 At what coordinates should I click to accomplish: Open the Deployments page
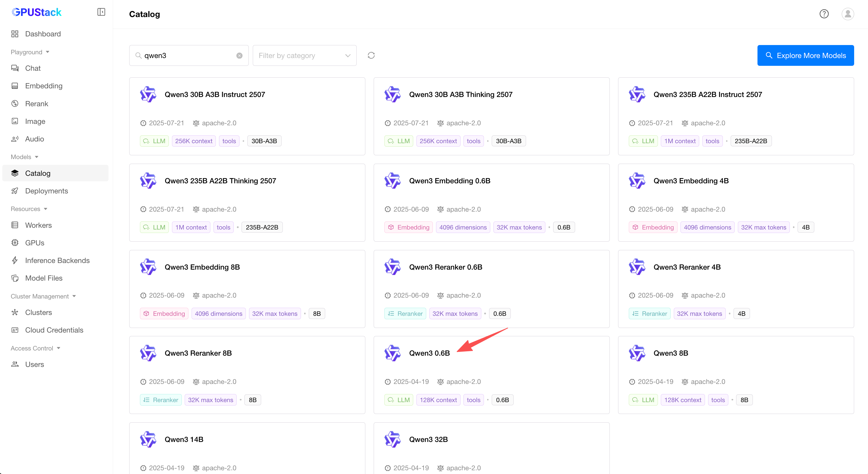(x=46, y=191)
